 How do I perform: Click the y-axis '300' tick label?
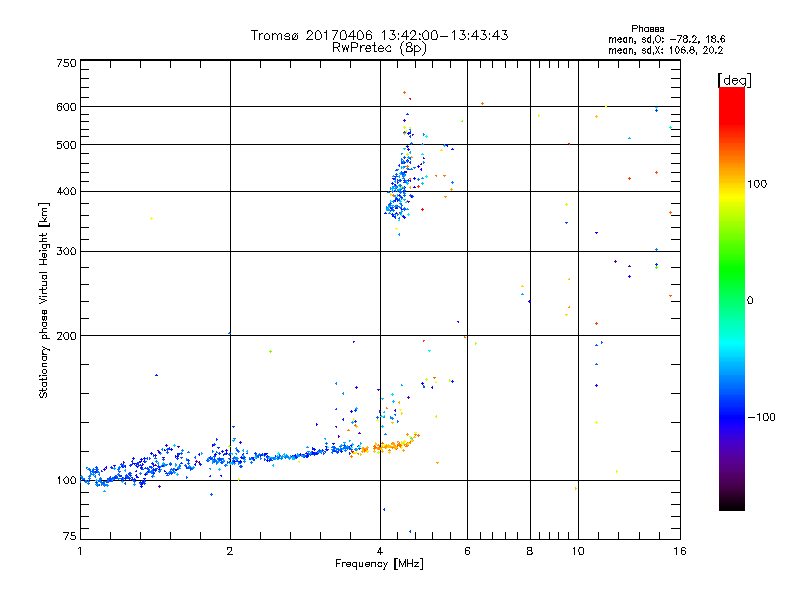[x=66, y=251]
